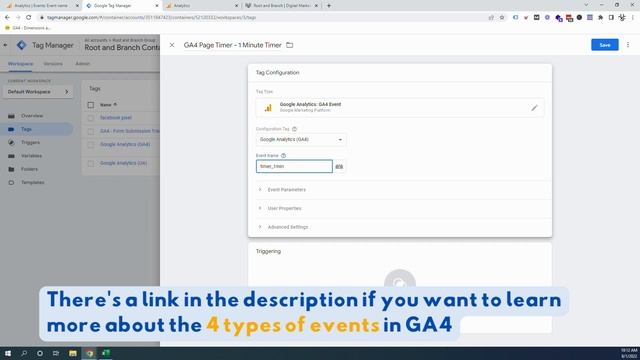The image size is (640, 360).
Task: Click the Event Name help icon
Action: [283, 156]
